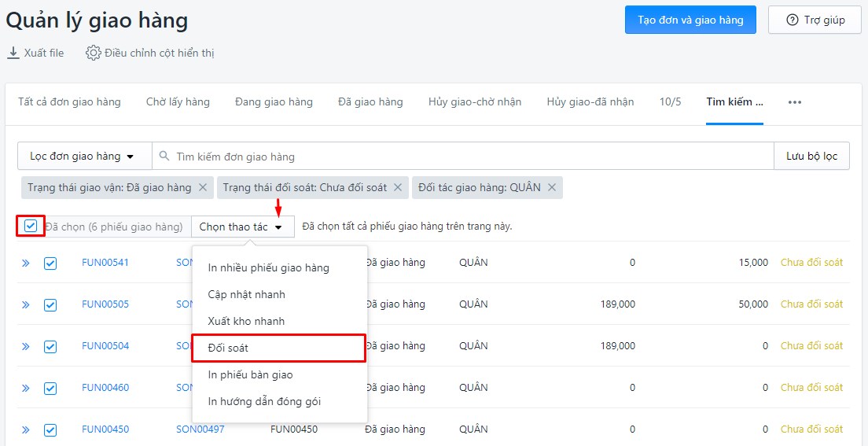Open the Lọc đơn giao hàng dropdown
The height and width of the screenshot is (446, 868).
(85, 157)
